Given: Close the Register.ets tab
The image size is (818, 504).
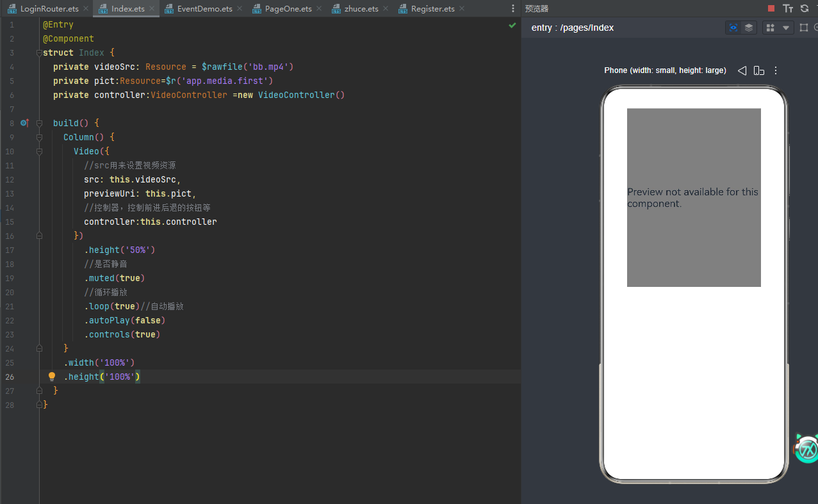Looking at the screenshot, I should [462, 9].
